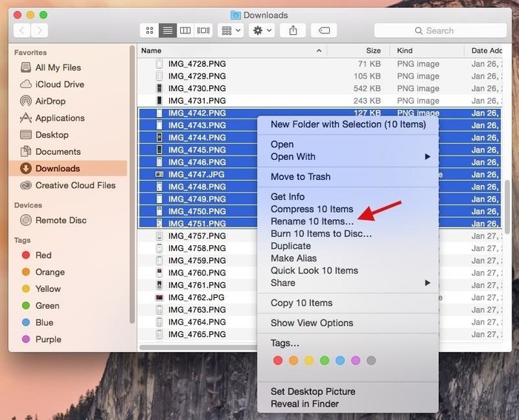The height and width of the screenshot is (420, 519).
Task: Switch to Cover Flow view
Action: (x=203, y=30)
